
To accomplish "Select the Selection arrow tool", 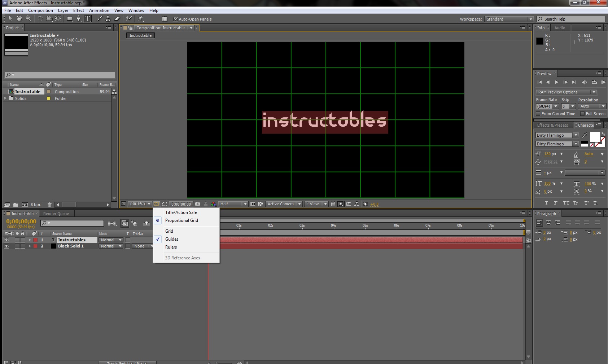I will point(10,19).
